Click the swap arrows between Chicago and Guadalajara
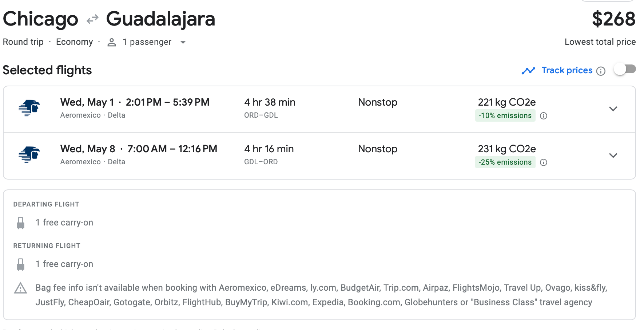Image resolution: width=644 pixels, height=330 pixels. click(x=92, y=19)
